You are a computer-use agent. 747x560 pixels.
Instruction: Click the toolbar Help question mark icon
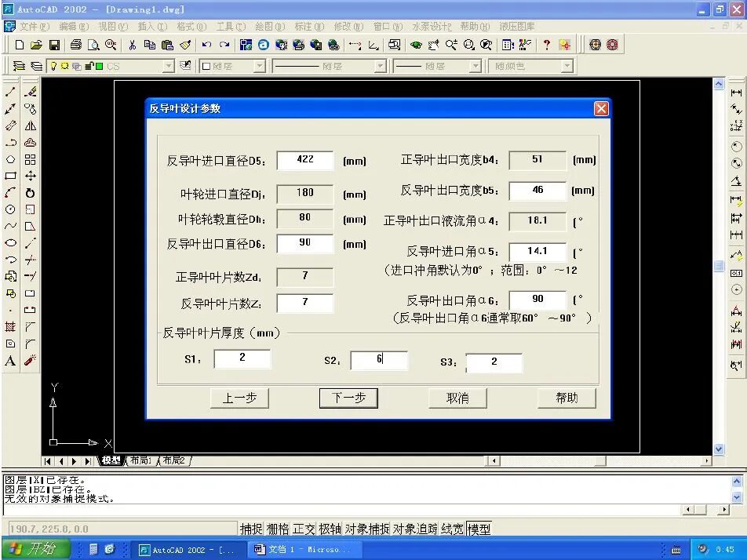click(x=546, y=45)
